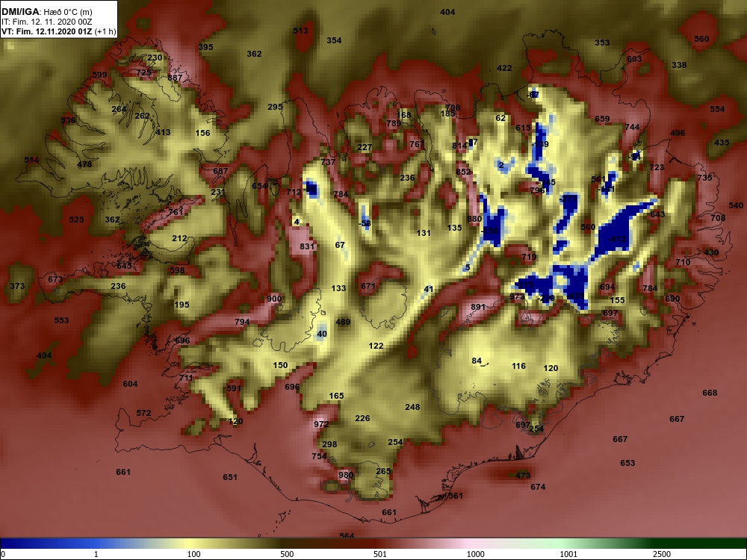Click the value '761' on the map

tap(176, 212)
